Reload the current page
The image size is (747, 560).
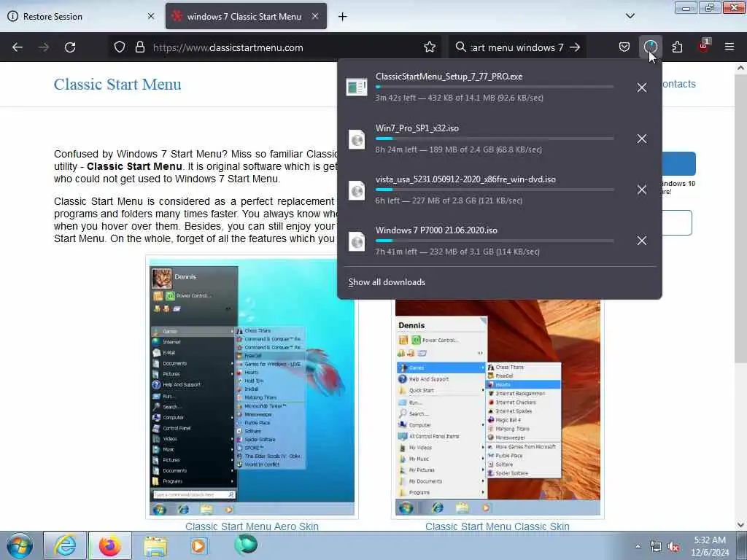click(70, 47)
